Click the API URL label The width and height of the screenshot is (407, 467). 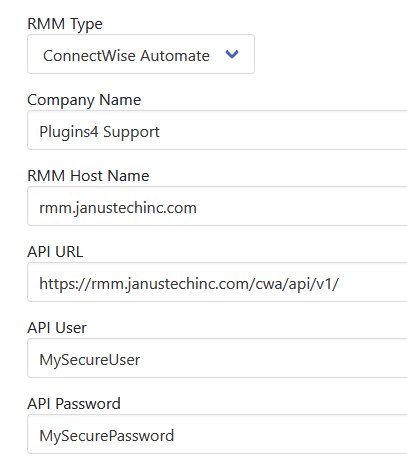(55, 252)
